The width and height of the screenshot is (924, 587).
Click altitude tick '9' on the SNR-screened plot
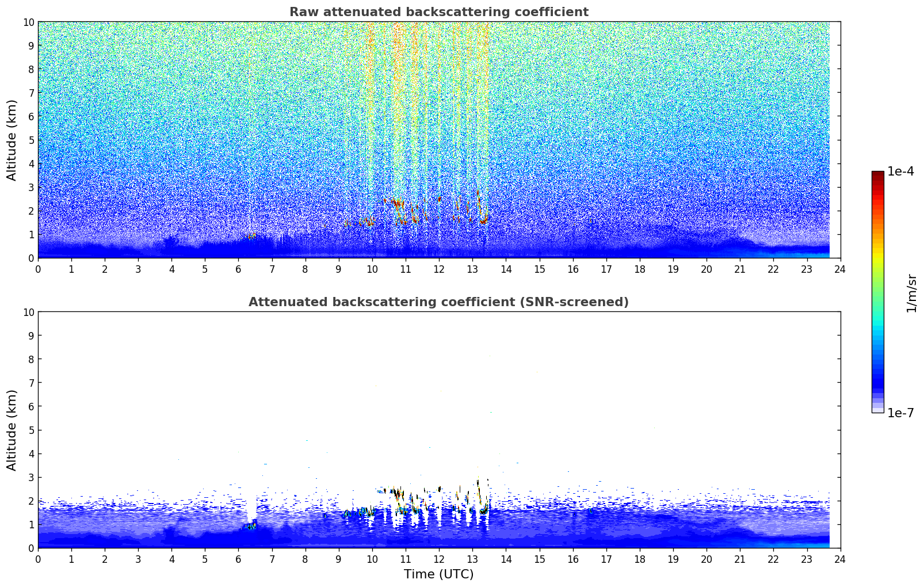pyautogui.click(x=31, y=336)
